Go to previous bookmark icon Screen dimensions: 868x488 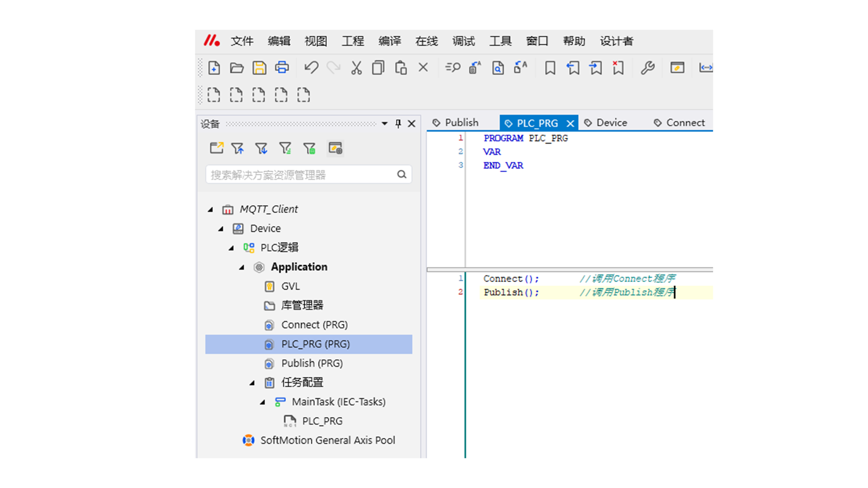click(573, 68)
